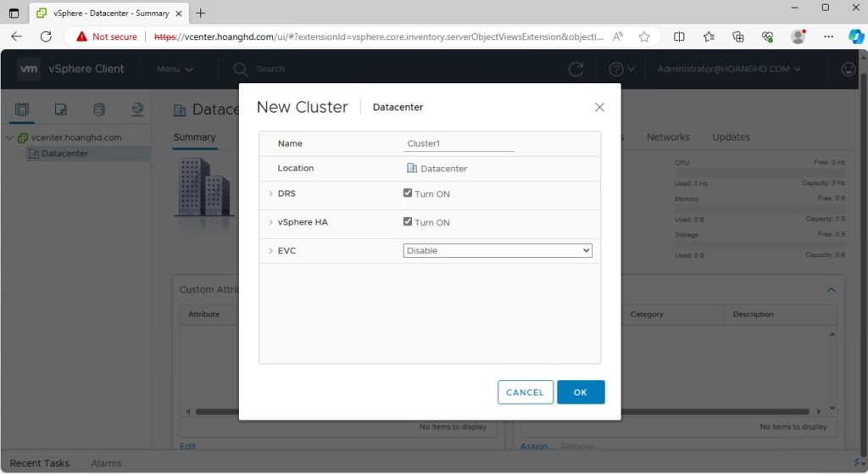Click the vm logo in vSphere Client
Viewport: 868px width, 474px height.
pyautogui.click(x=28, y=70)
